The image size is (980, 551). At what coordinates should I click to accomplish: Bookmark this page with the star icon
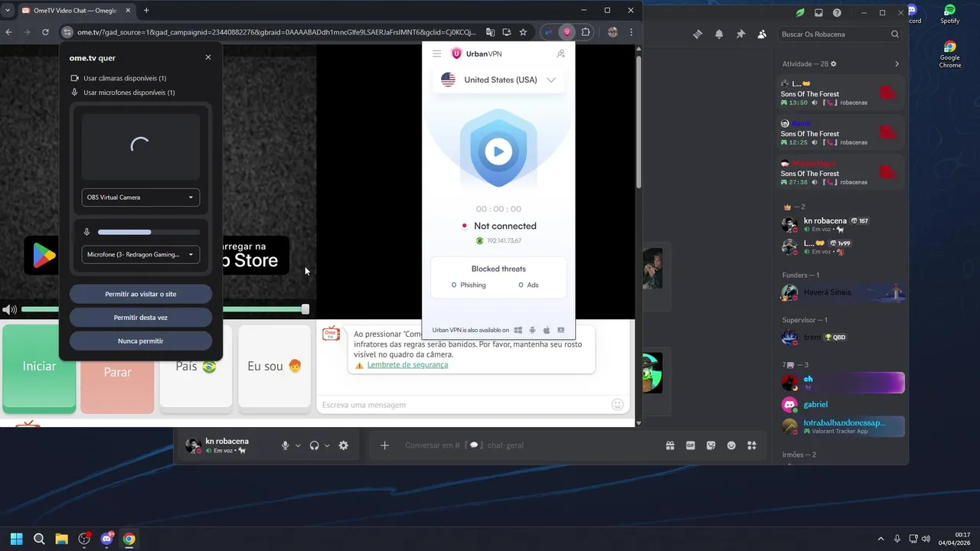click(523, 32)
